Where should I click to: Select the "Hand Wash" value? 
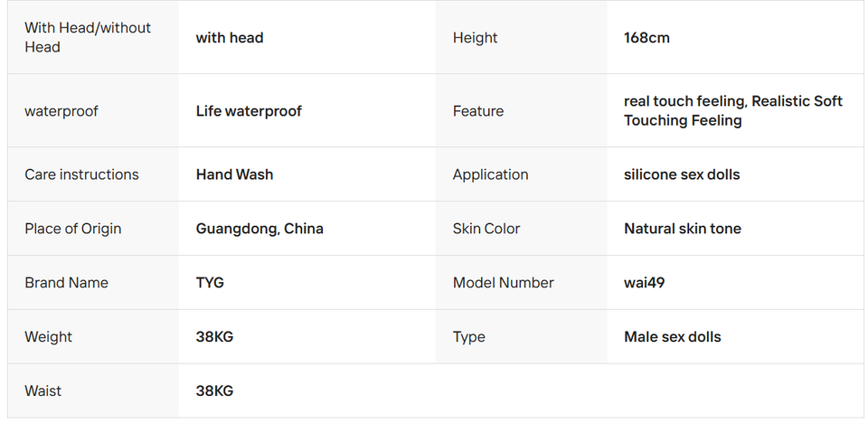click(234, 174)
